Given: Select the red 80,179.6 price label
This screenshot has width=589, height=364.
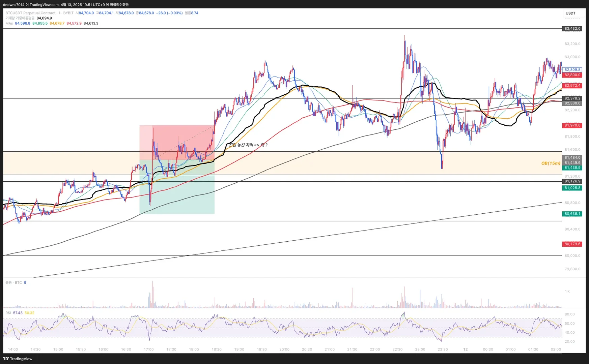Looking at the screenshot, I should [x=572, y=244].
